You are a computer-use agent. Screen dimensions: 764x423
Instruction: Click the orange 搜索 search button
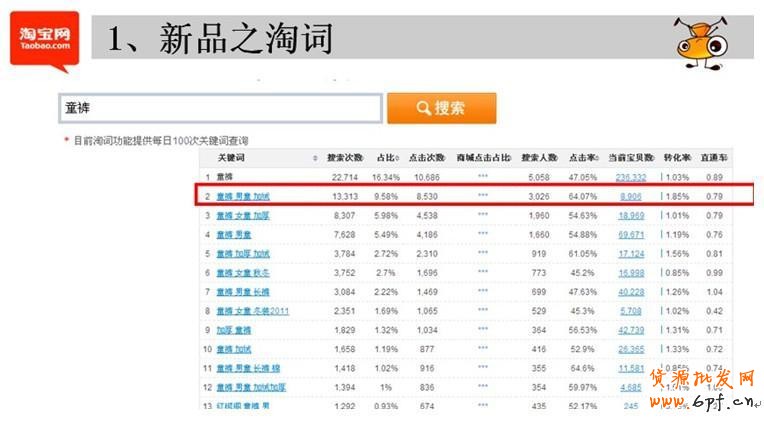click(x=441, y=108)
